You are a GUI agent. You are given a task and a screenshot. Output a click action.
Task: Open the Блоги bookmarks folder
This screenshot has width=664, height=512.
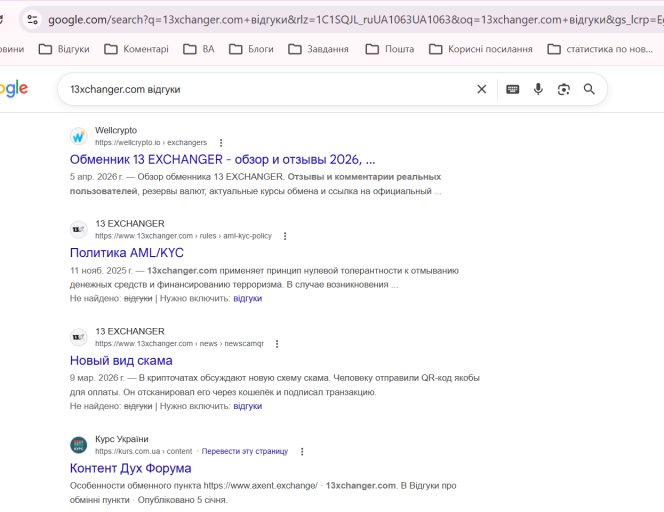pyautogui.click(x=252, y=49)
